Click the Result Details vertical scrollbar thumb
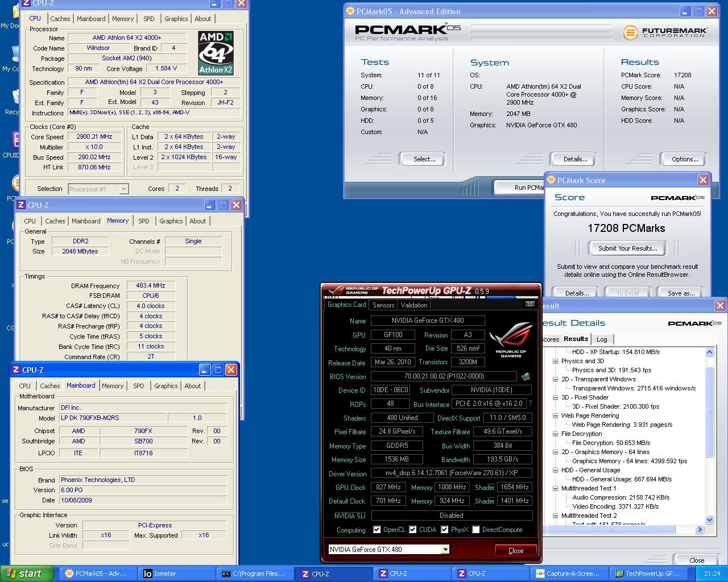This screenshot has height=582, width=728. pyautogui.click(x=709, y=412)
